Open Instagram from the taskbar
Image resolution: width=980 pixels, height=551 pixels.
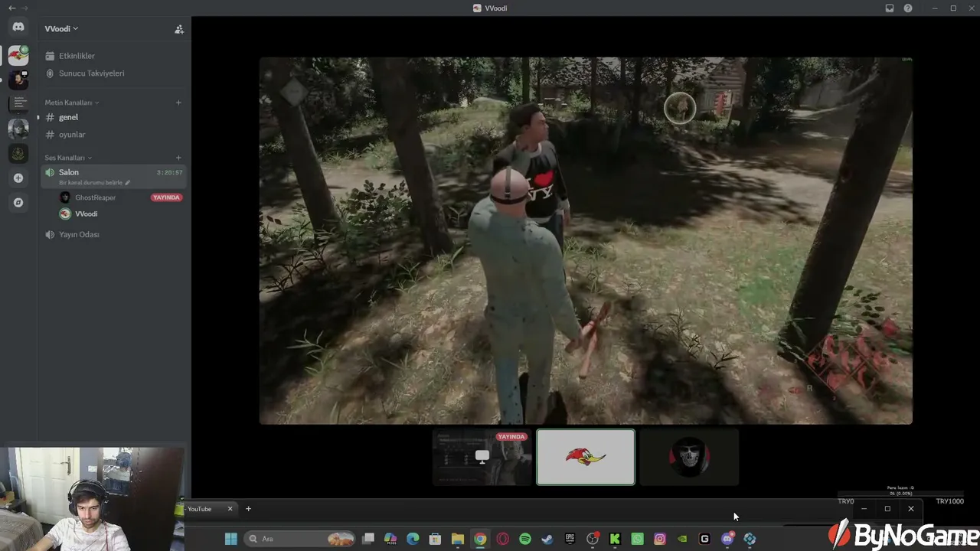tap(660, 539)
